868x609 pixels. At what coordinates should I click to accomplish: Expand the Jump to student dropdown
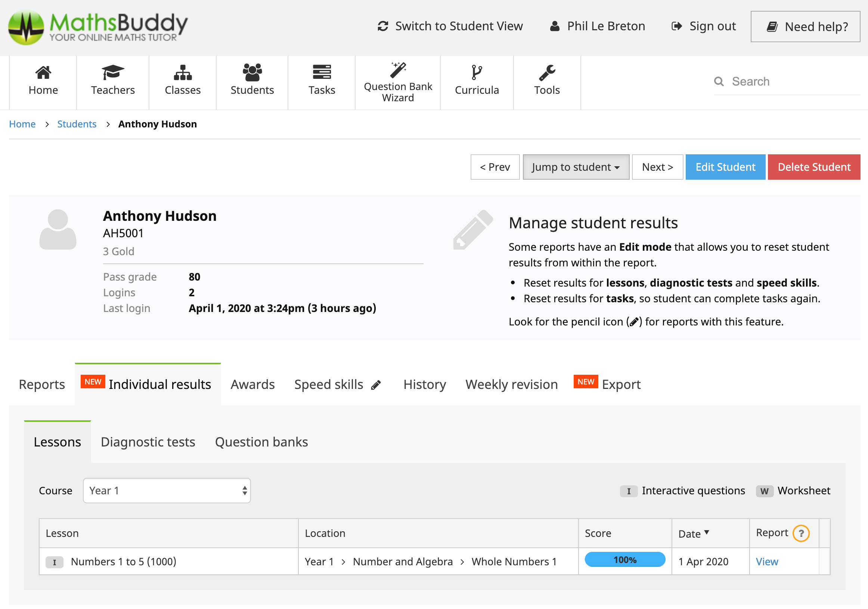pos(576,167)
